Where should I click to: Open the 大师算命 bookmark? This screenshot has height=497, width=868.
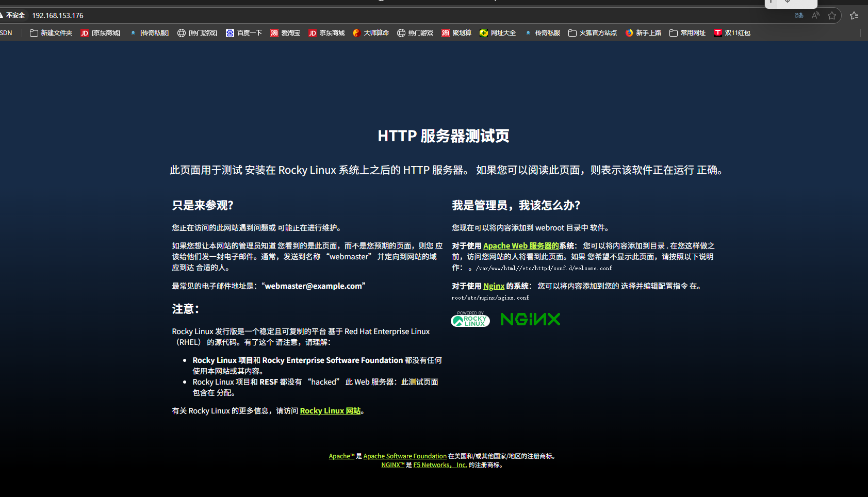(x=371, y=33)
